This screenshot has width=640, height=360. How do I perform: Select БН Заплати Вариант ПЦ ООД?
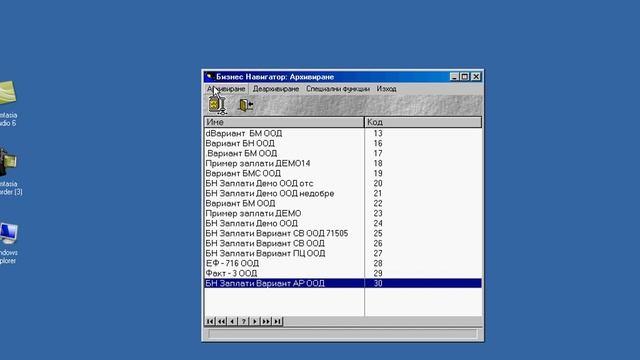(343, 253)
